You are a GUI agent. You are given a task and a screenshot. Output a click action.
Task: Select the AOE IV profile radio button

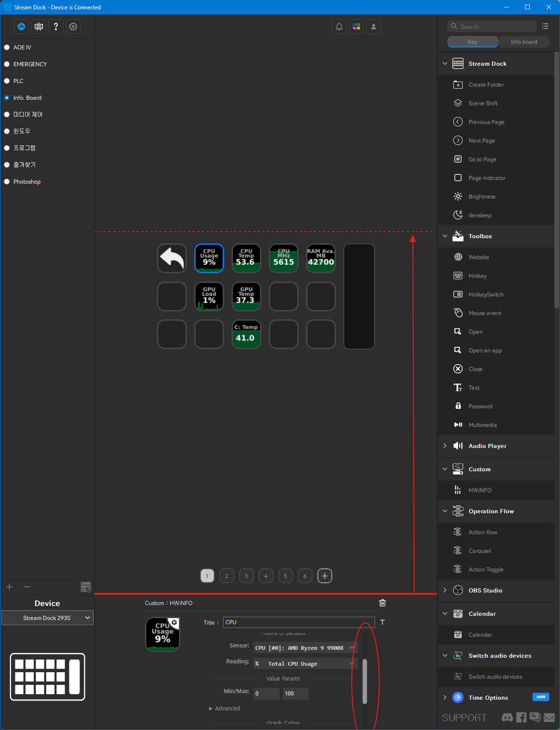tap(7, 48)
